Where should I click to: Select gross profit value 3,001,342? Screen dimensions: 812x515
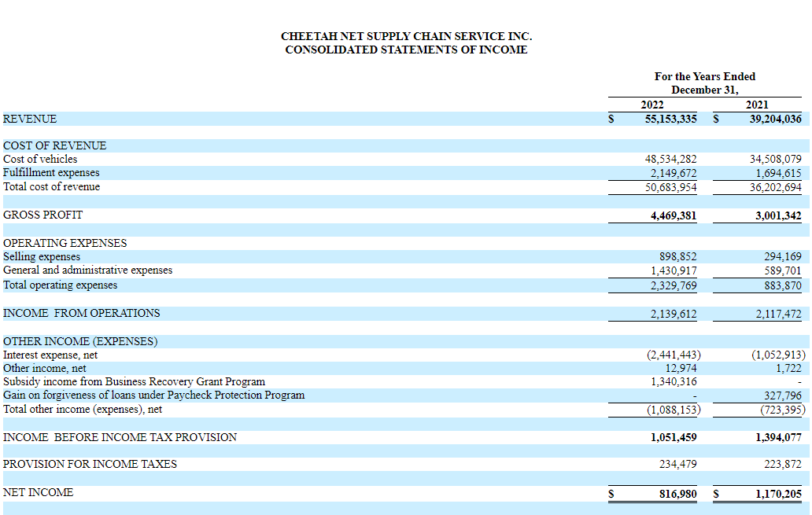point(778,216)
